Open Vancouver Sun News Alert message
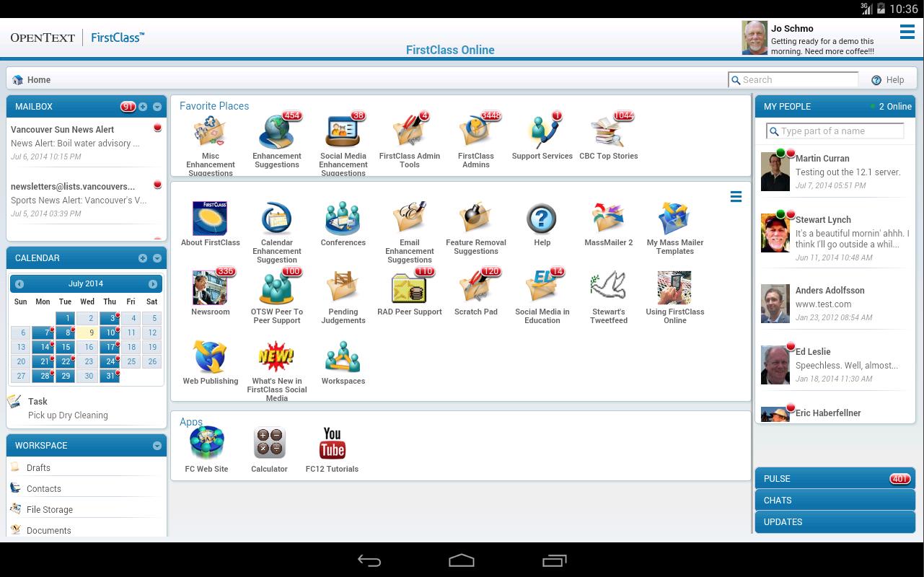 [x=87, y=143]
